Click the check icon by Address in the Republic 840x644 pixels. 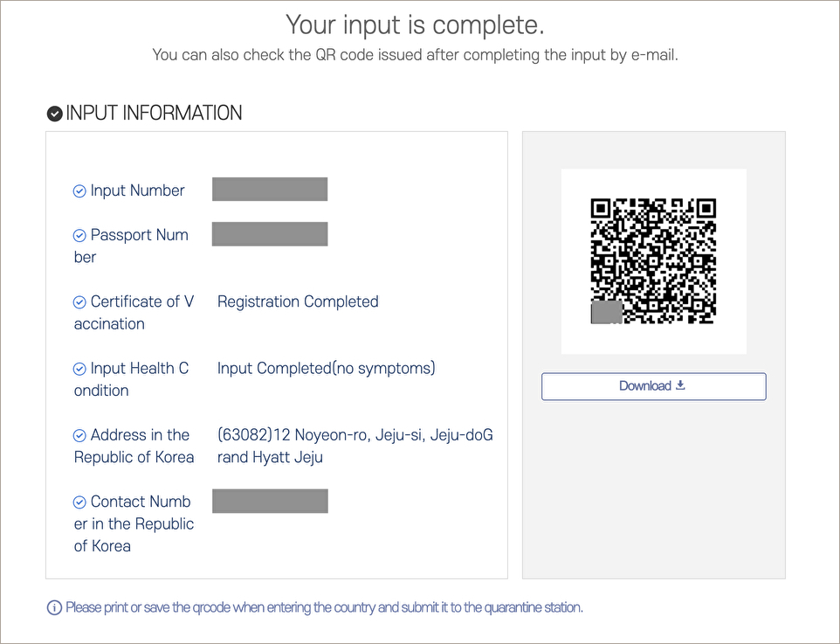click(79, 435)
